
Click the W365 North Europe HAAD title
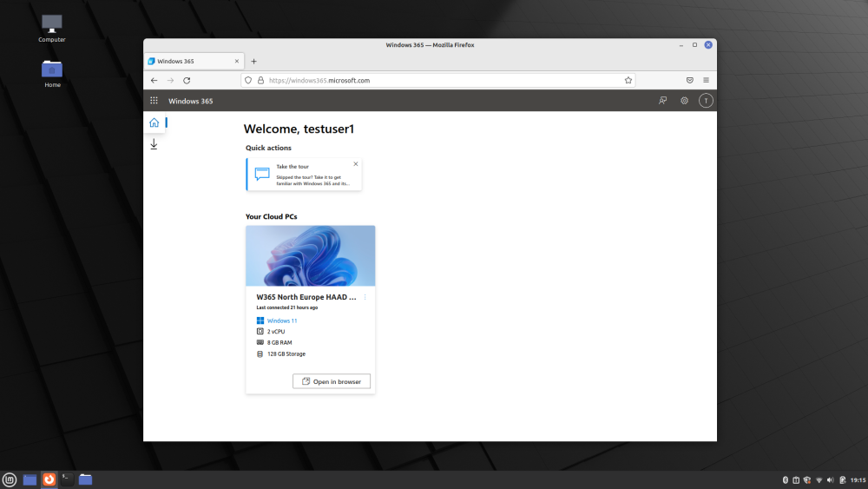pos(306,297)
